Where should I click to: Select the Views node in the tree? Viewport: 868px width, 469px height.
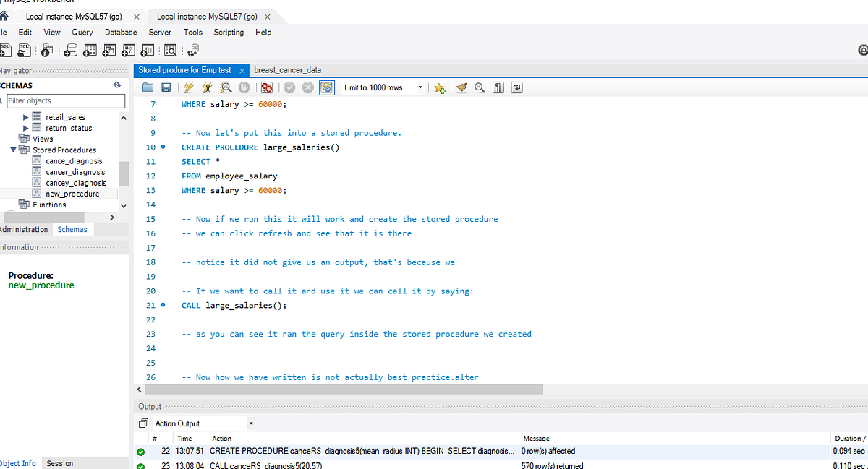[43, 139]
